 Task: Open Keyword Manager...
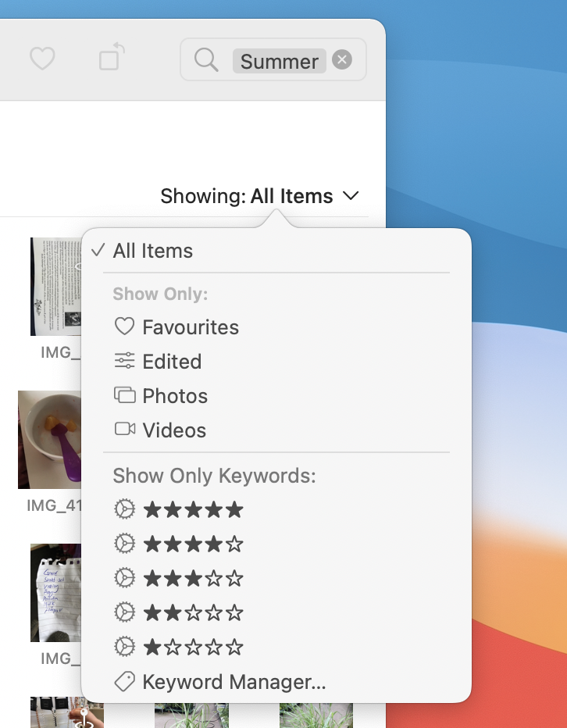coord(276,682)
